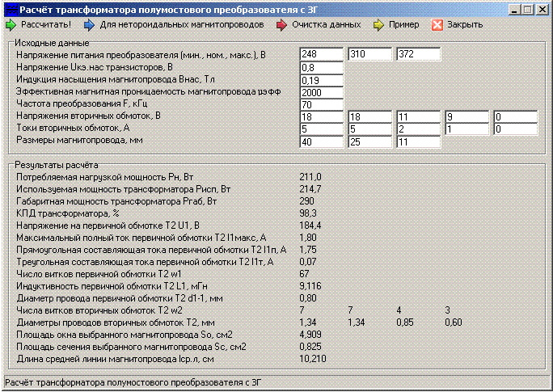Minimize the calculator window
The height and width of the screenshot is (392, 553).
514,10
